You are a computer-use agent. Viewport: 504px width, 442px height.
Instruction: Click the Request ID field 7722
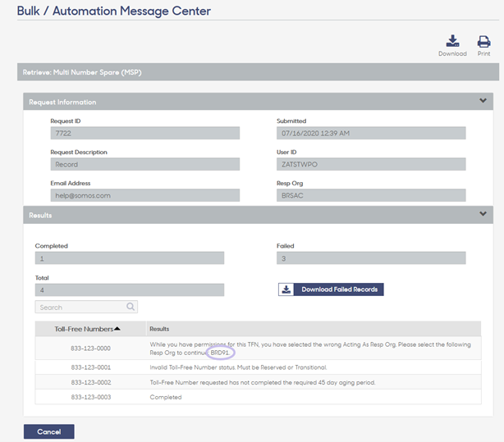[x=145, y=133]
